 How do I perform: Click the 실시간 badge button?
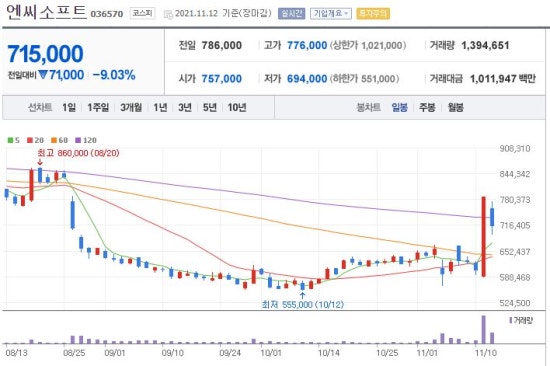click(291, 14)
